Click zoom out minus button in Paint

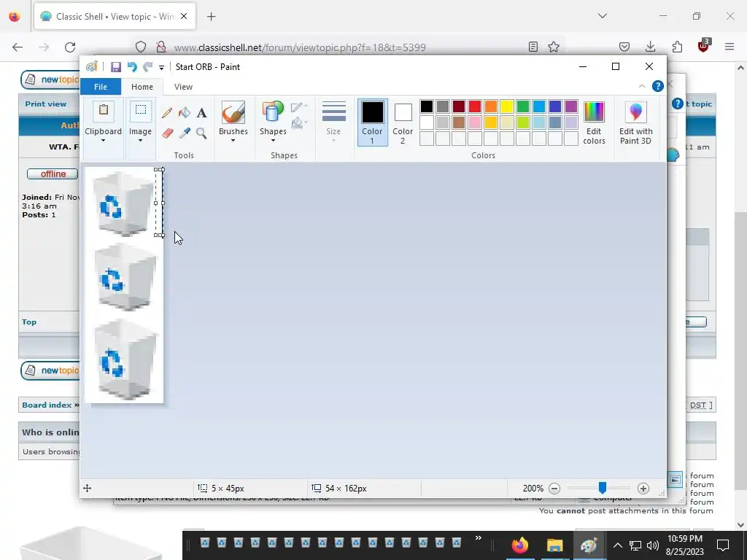pos(554,489)
